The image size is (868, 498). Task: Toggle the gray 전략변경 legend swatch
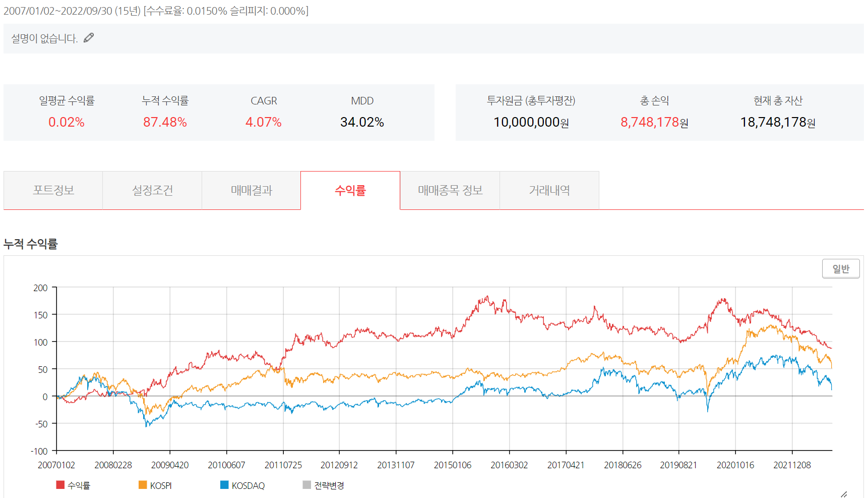[x=306, y=485]
